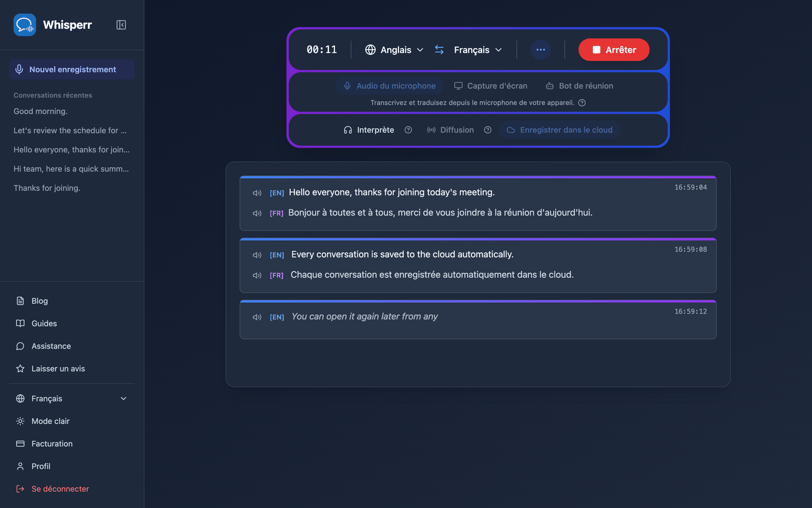The image size is (812, 508).
Task: Click the Blog document icon
Action: 20,301
